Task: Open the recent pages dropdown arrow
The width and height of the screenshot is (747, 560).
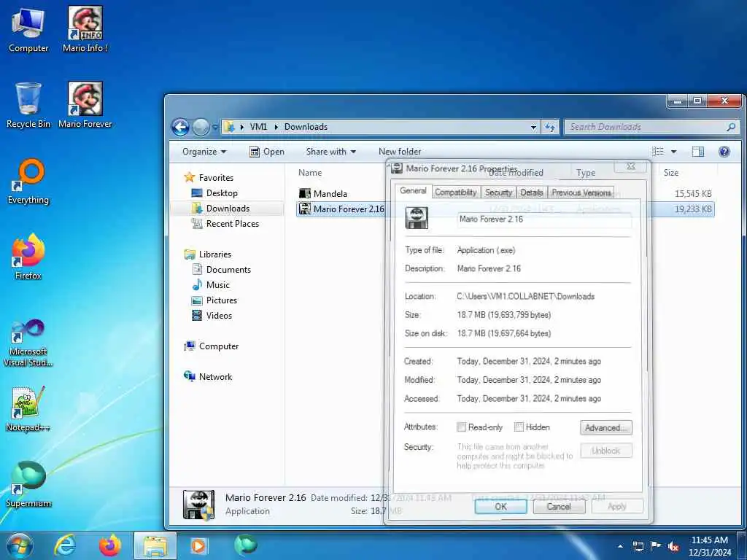Action: coord(215,128)
